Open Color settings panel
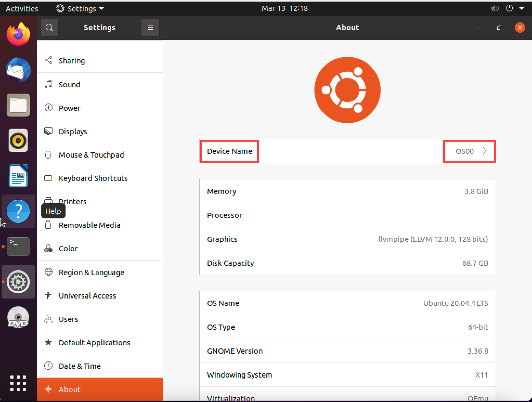 (x=100, y=248)
